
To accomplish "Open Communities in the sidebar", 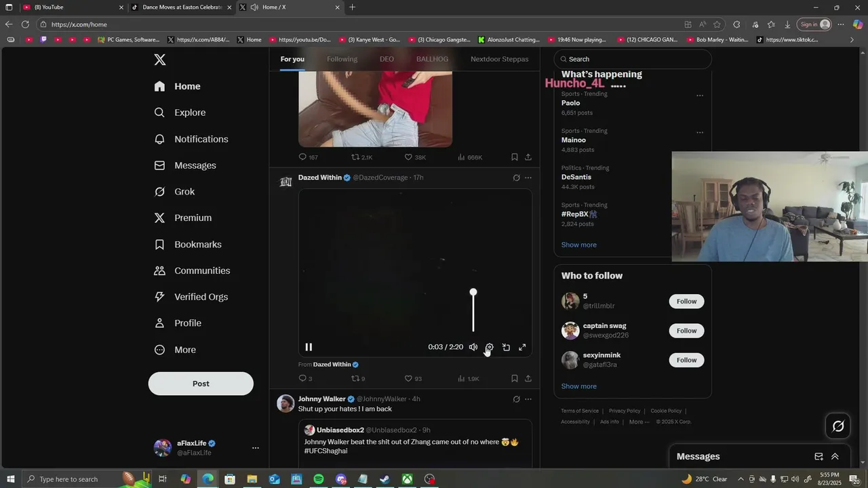I will pyautogui.click(x=193, y=270).
